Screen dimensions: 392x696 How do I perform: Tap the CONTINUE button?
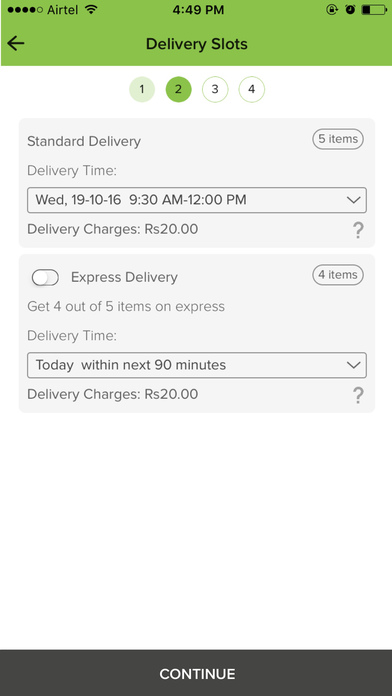click(x=196, y=673)
